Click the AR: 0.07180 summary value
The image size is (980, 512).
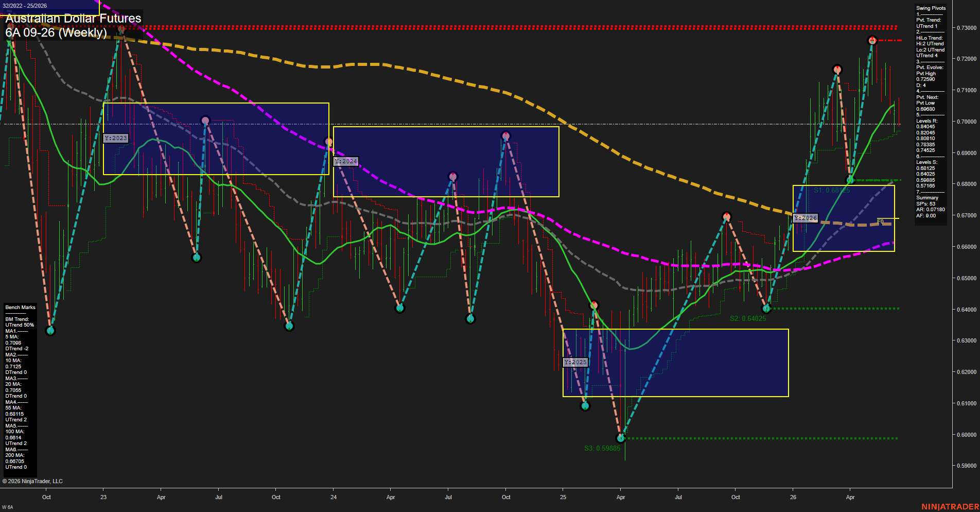[931, 210]
